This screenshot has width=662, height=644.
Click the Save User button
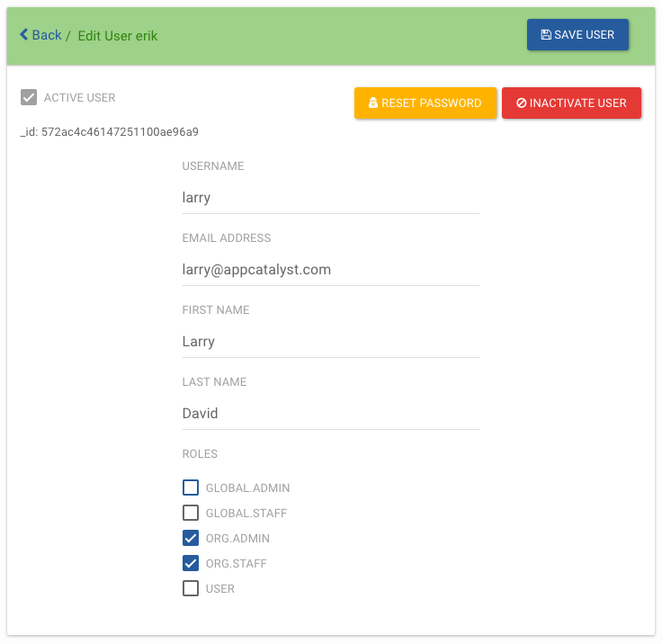point(577,34)
